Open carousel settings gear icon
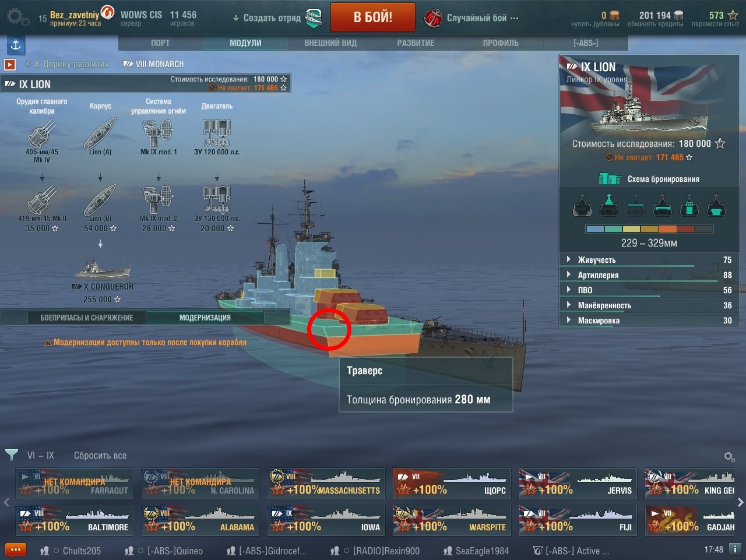The image size is (746, 560). (729, 456)
